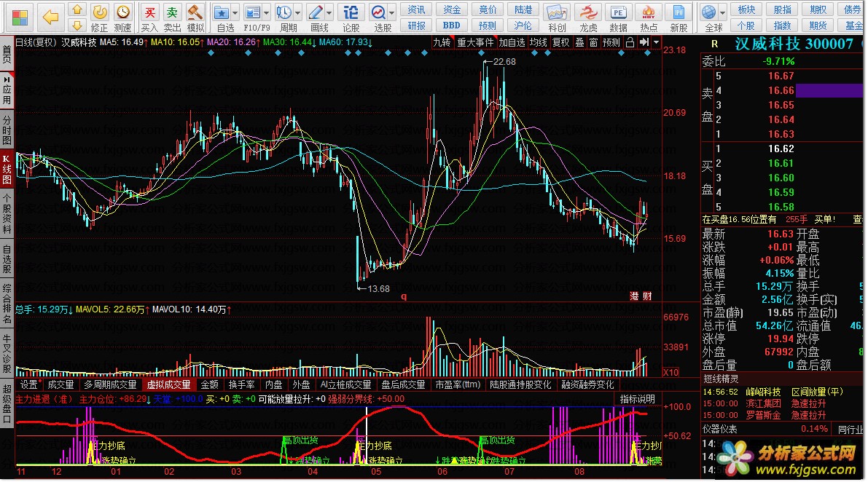Click the 竞价 button
The width and height of the screenshot is (868, 482).
488,9
